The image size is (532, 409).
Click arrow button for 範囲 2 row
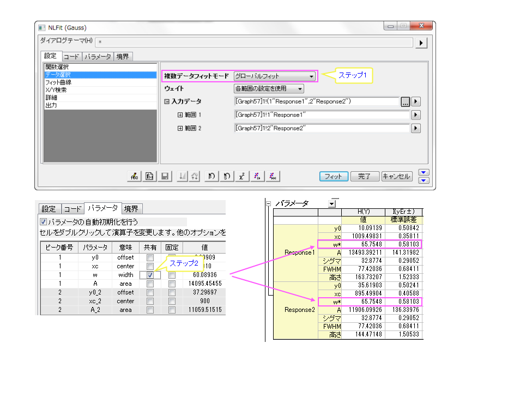pos(415,128)
